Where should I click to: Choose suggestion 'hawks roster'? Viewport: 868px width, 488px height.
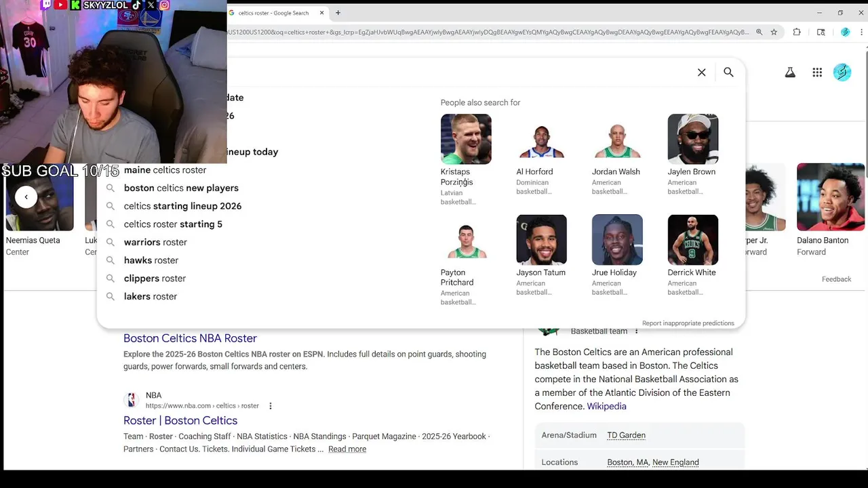151,260
